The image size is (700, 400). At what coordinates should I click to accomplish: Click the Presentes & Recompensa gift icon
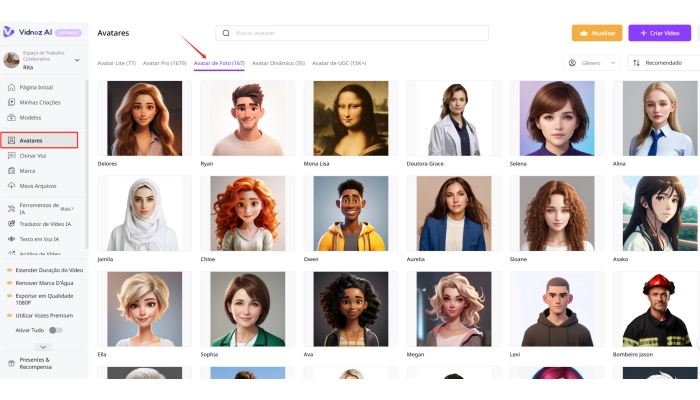pyautogui.click(x=12, y=363)
